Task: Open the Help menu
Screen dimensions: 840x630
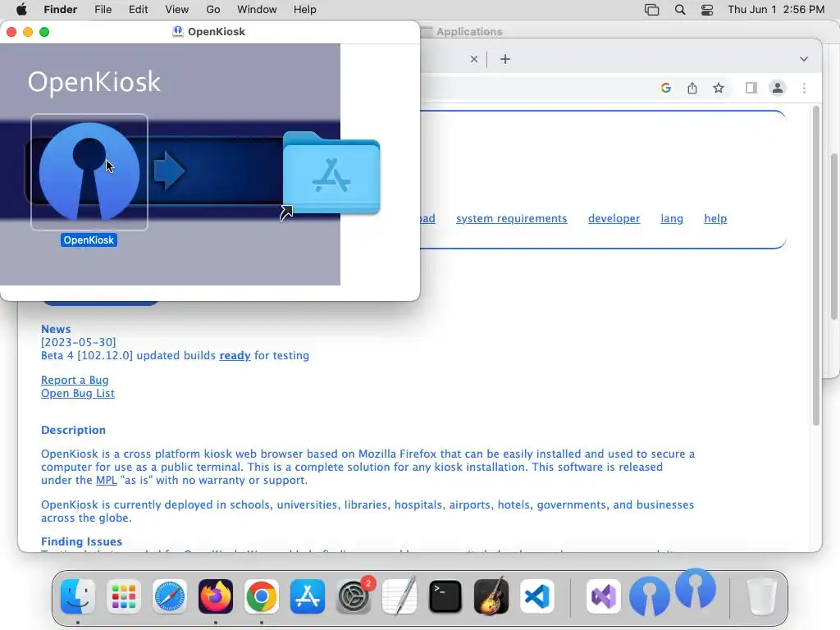Action: coord(305,10)
